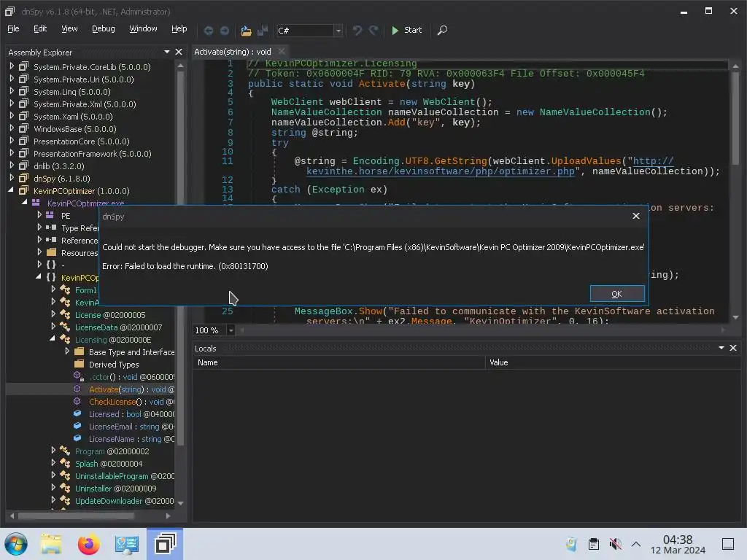Expand System.Linq assembly node
Image resolution: width=747 pixels, height=560 pixels.
click(x=12, y=91)
